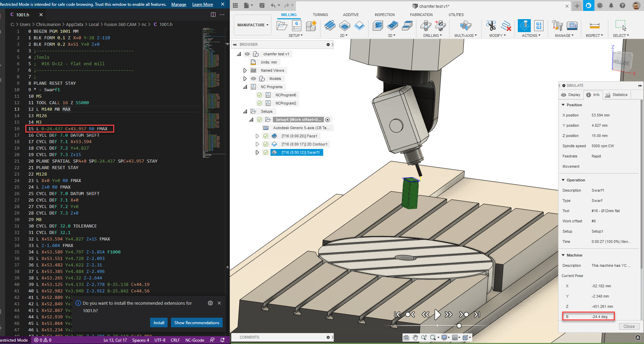
Task: Enable the Display tab eye toggle
Action: click(564, 95)
